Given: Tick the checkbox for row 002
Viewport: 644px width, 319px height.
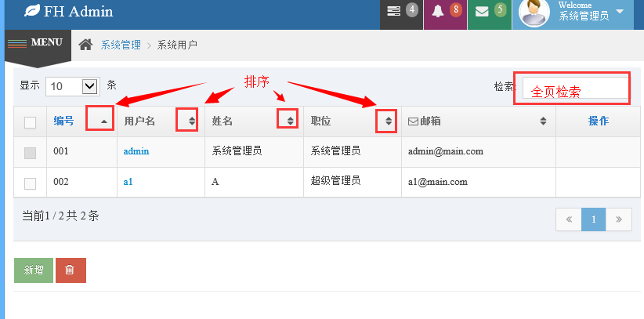Looking at the screenshot, I should pyautogui.click(x=30, y=183).
